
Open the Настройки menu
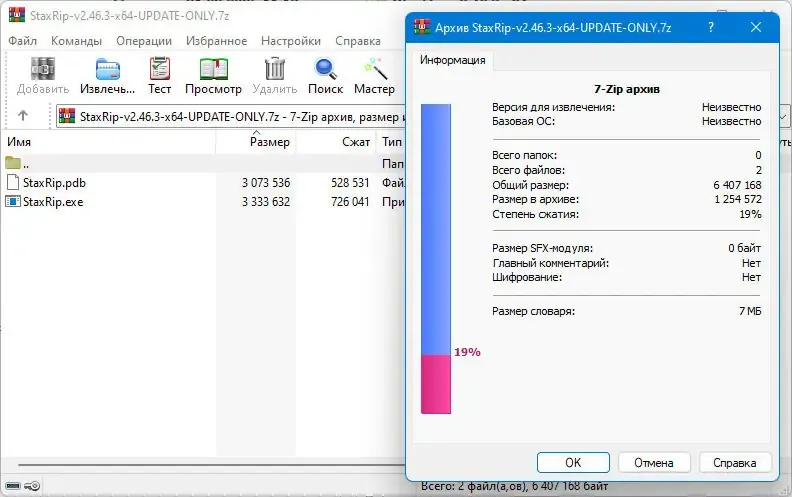point(291,41)
